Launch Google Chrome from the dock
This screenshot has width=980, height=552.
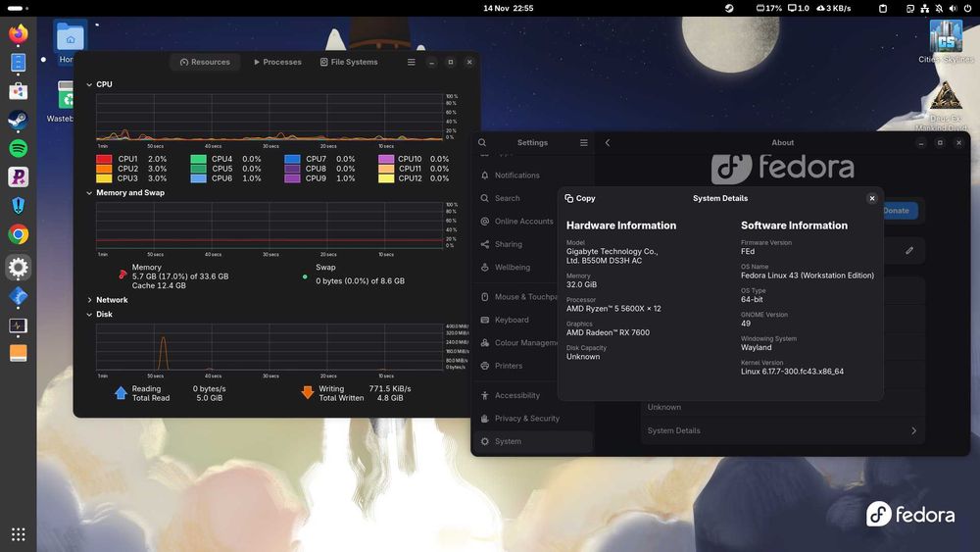(x=18, y=234)
